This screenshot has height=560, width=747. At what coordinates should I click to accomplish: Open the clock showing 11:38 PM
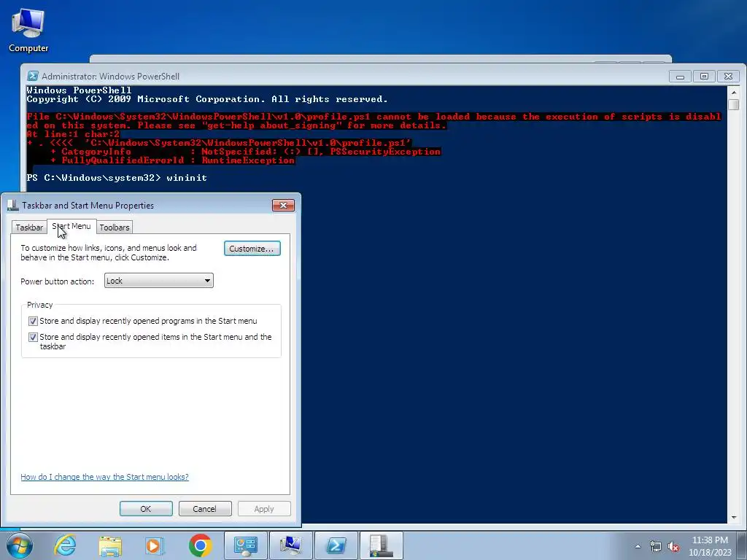click(710, 546)
